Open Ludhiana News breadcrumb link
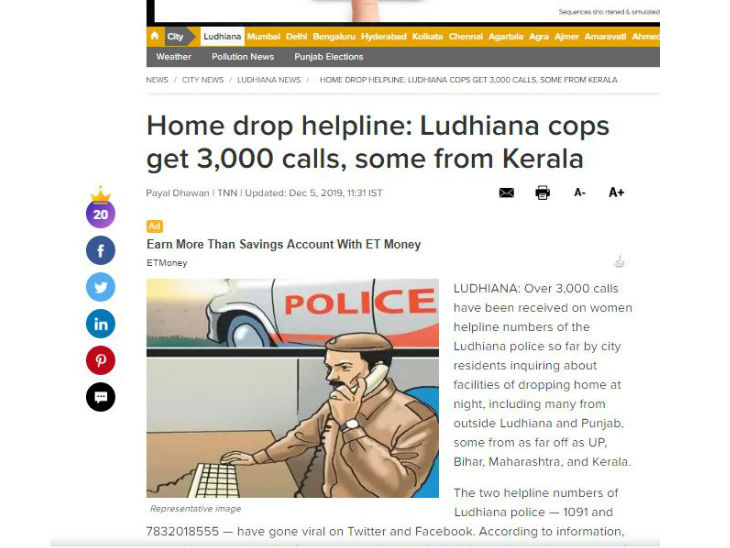Image resolution: width=730 pixels, height=548 pixels. point(269,80)
